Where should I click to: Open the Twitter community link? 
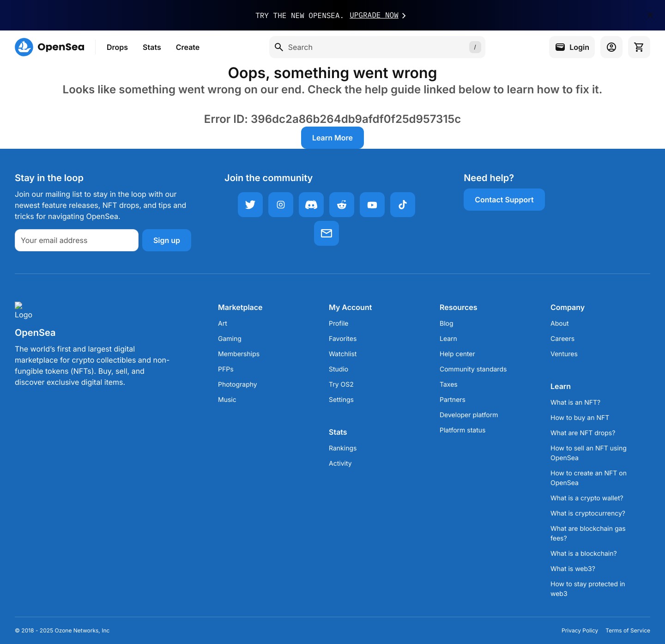pyautogui.click(x=250, y=205)
